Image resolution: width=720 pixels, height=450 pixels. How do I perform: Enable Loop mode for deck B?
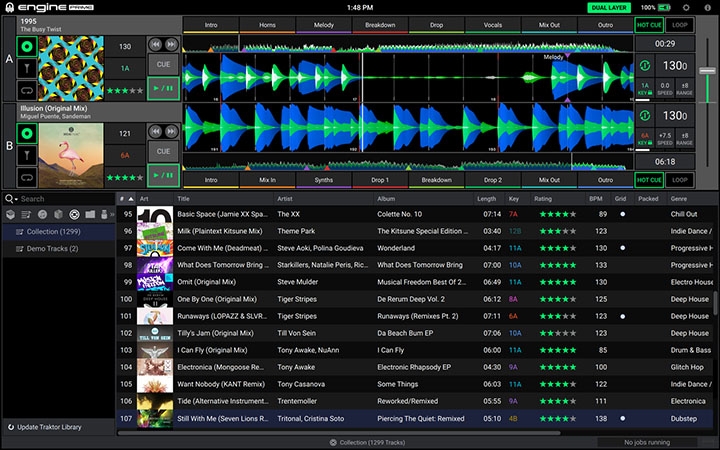coord(680,180)
